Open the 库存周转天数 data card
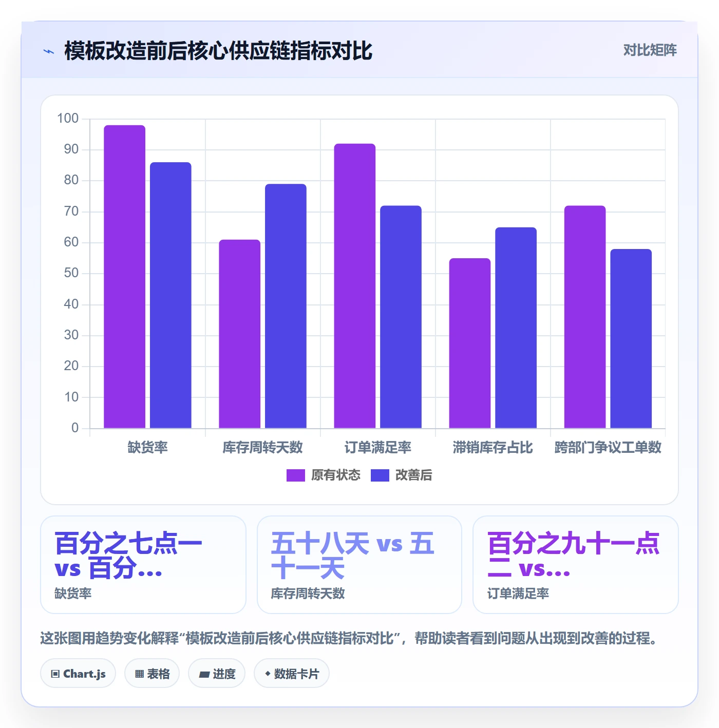The width and height of the screenshot is (719, 728). 359,565
